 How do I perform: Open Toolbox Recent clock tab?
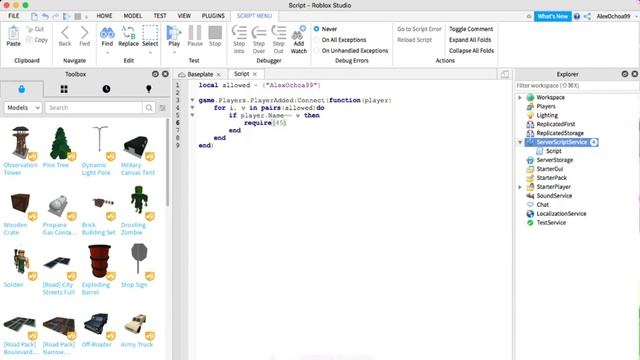tap(106, 89)
